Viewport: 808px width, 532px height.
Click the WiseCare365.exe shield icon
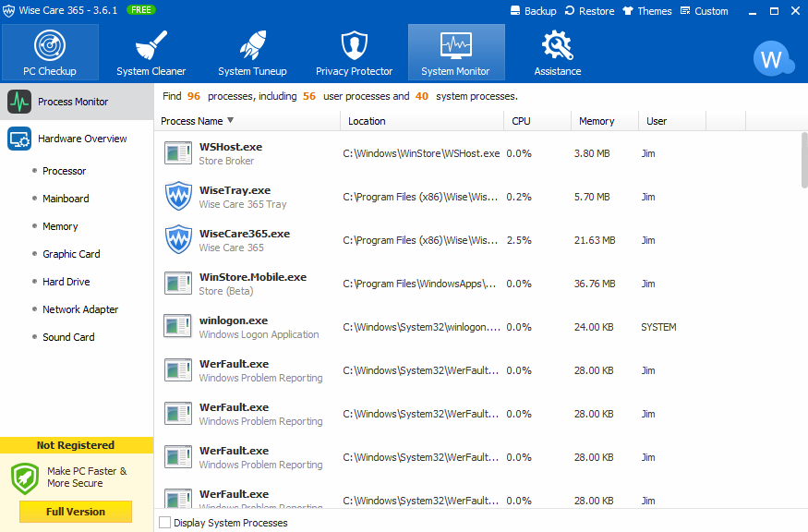click(x=178, y=240)
